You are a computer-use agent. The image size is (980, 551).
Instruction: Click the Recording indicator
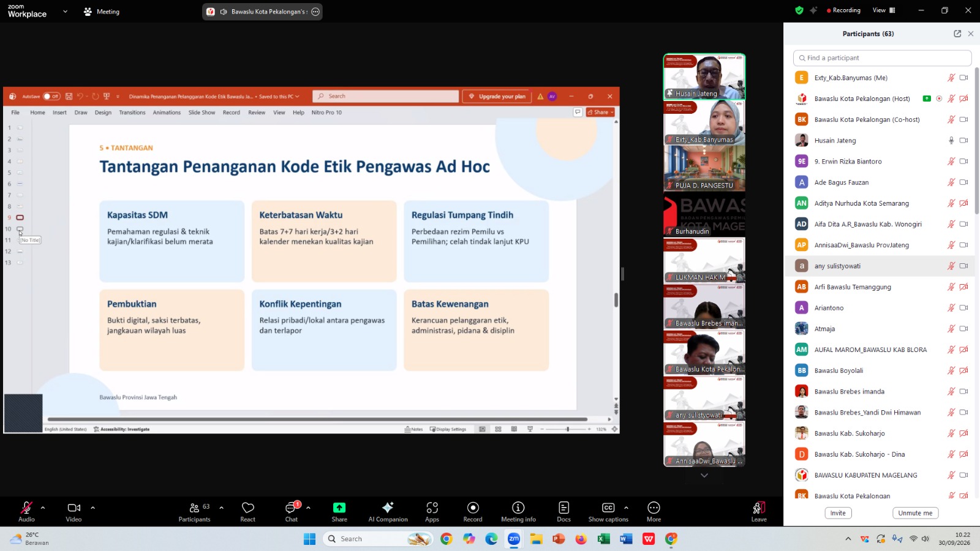[843, 10]
